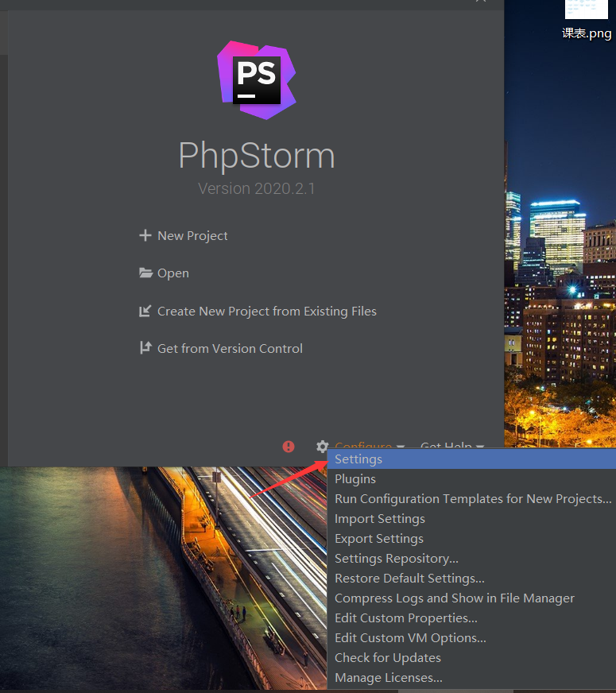Click the PhpStorm title text
Screen dimensions: 616x693
[x=256, y=156]
